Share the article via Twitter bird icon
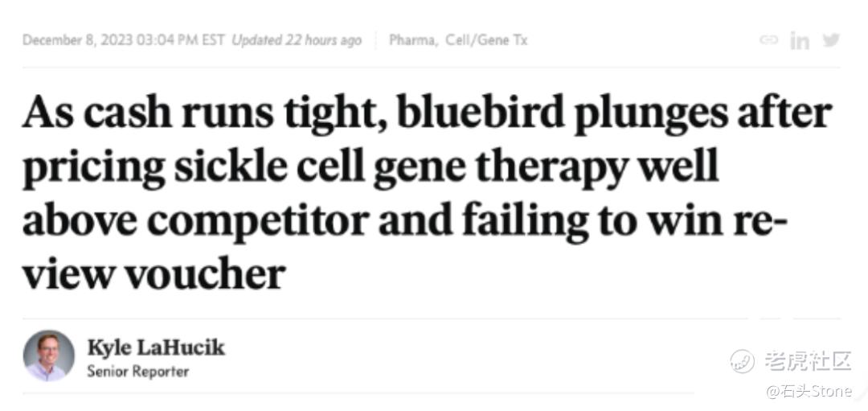 [830, 39]
